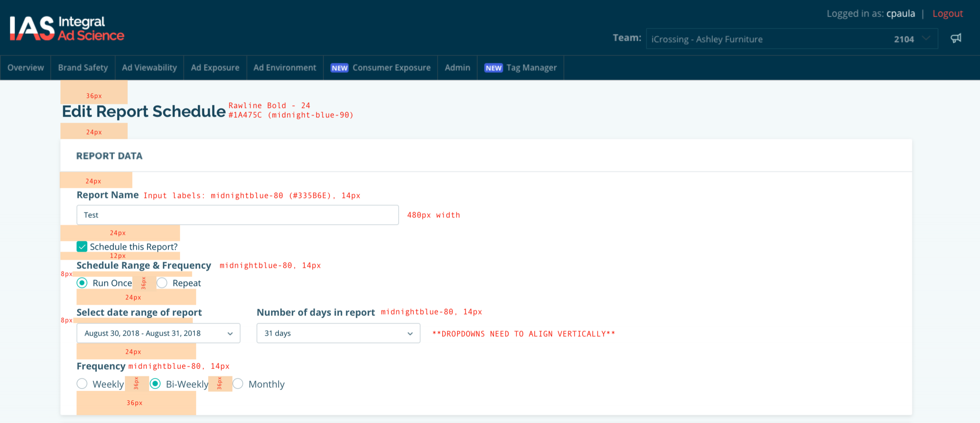The width and height of the screenshot is (980, 423).
Task: Click the Edit Report Schedule heading
Action: click(144, 112)
